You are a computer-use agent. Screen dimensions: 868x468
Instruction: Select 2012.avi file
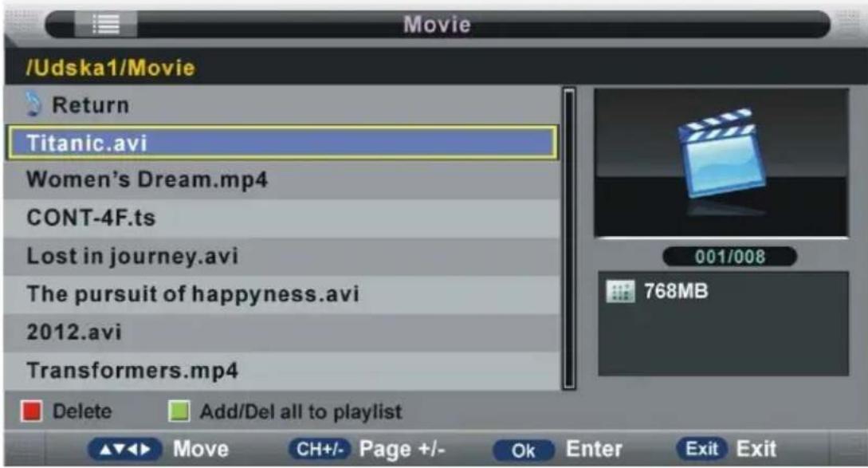pos(282,332)
